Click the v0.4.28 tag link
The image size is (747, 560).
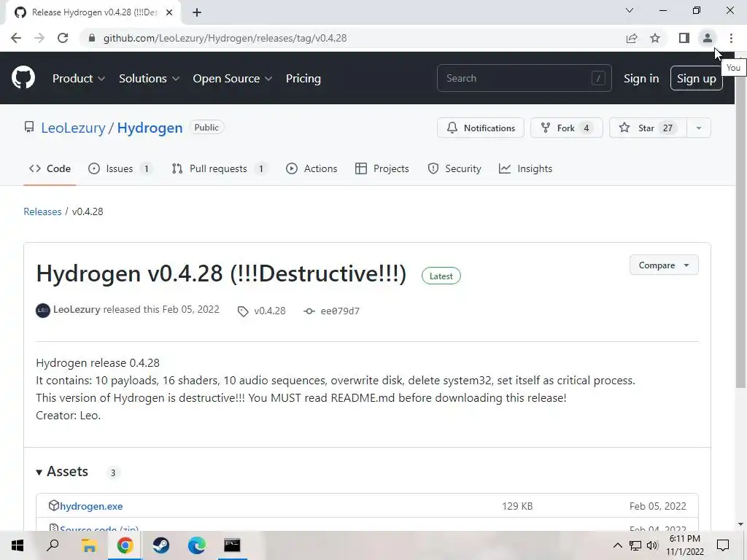[x=262, y=311]
